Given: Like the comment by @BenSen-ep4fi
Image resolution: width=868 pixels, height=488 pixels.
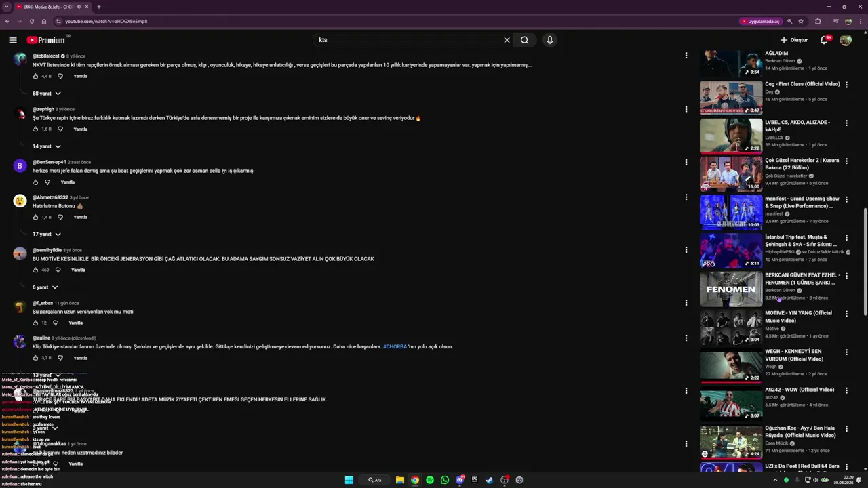Looking at the screenshot, I should click(35, 182).
